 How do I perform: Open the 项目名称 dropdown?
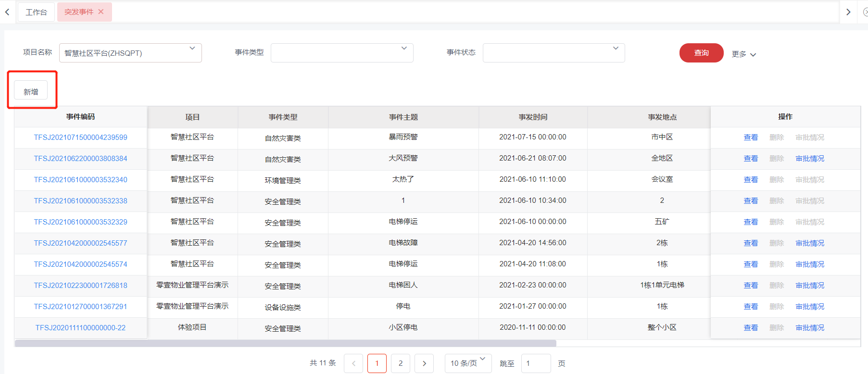click(130, 53)
